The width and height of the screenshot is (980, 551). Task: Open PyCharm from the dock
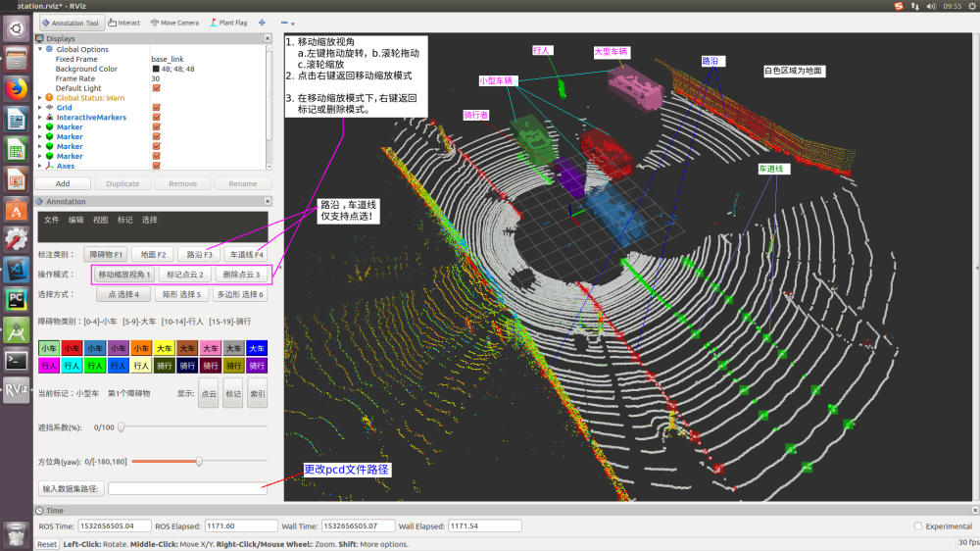tap(17, 299)
